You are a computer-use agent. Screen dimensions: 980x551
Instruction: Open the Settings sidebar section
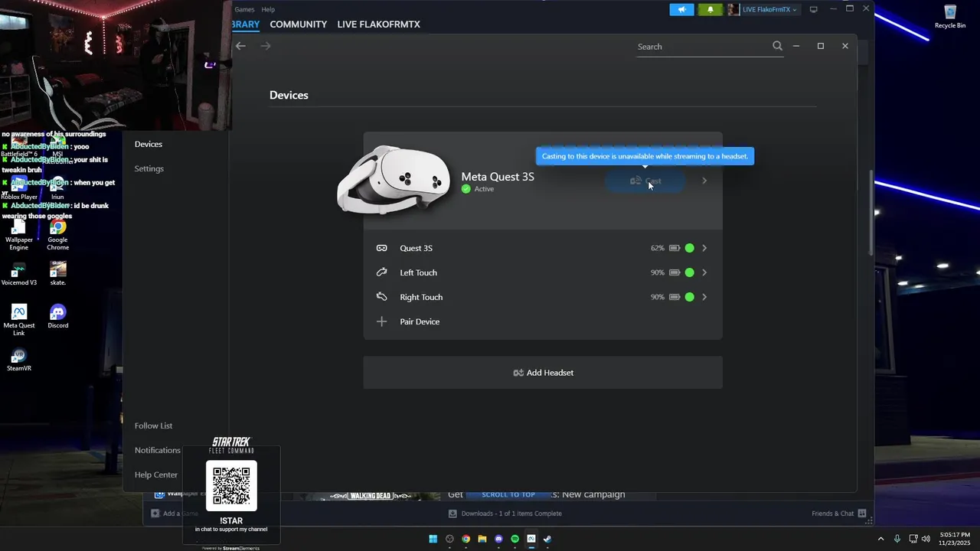149,168
